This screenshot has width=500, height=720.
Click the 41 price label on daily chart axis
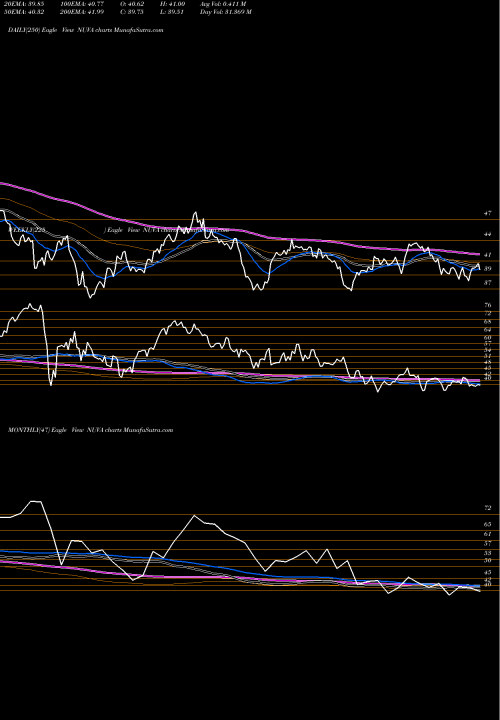tap(487, 255)
